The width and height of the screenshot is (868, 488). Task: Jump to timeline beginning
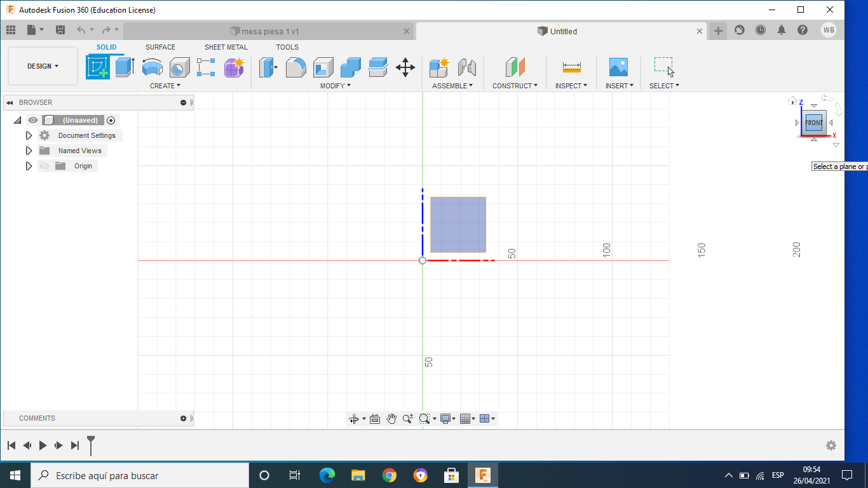pos(11,445)
